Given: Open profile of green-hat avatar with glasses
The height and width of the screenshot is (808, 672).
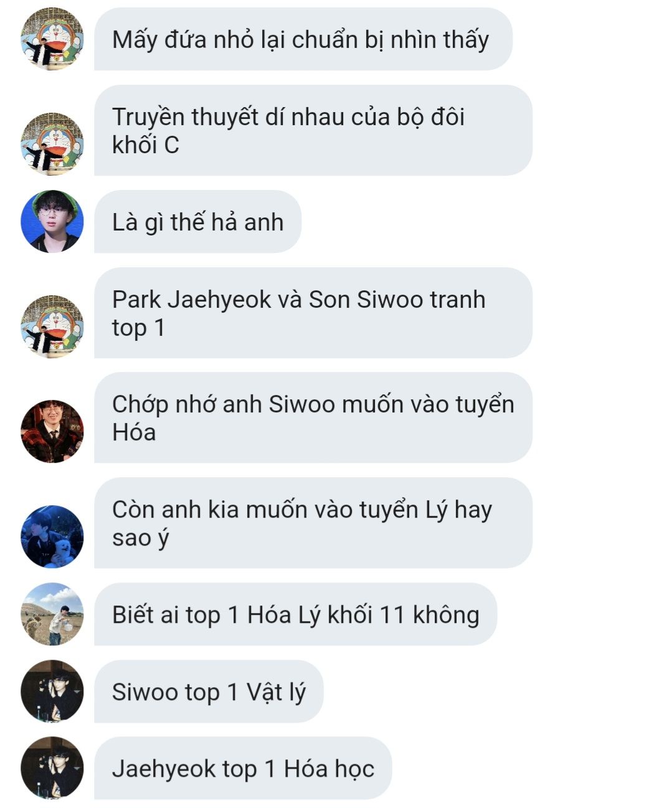Looking at the screenshot, I should (52, 221).
